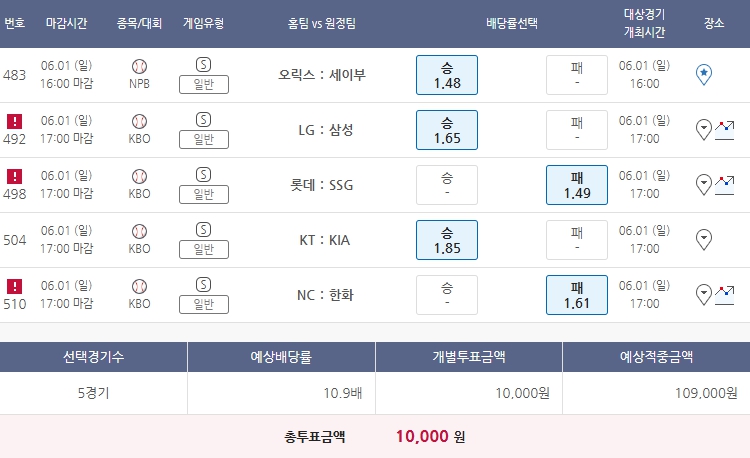
Task: Toggle the 패 1.49 pick for 롯데 vs SSG
Action: [x=577, y=185]
